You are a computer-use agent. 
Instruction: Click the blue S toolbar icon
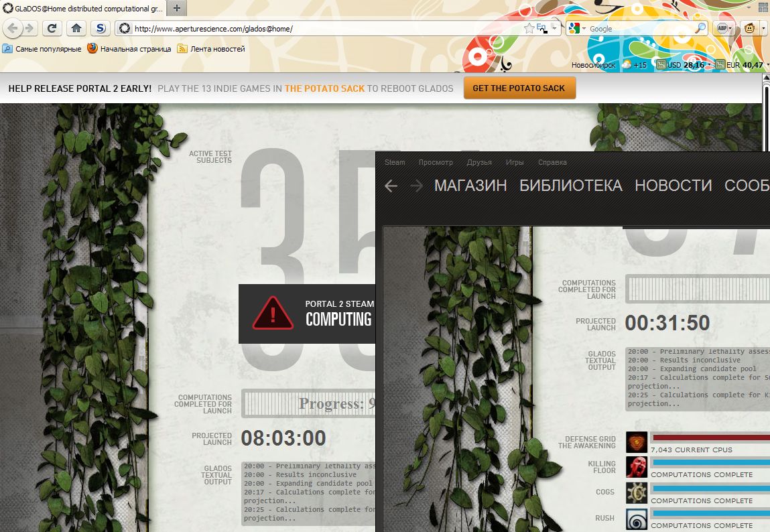coord(101,28)
